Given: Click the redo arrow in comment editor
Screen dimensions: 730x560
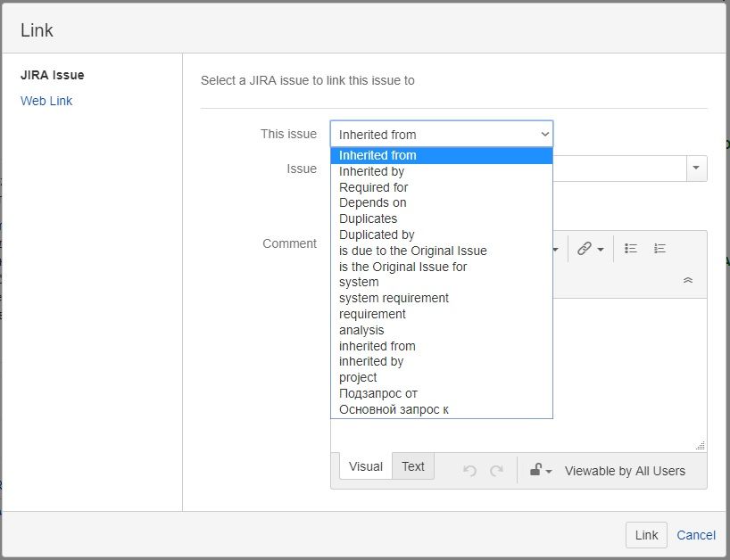Looking at the screenshot, I should [x=496, y=471].
